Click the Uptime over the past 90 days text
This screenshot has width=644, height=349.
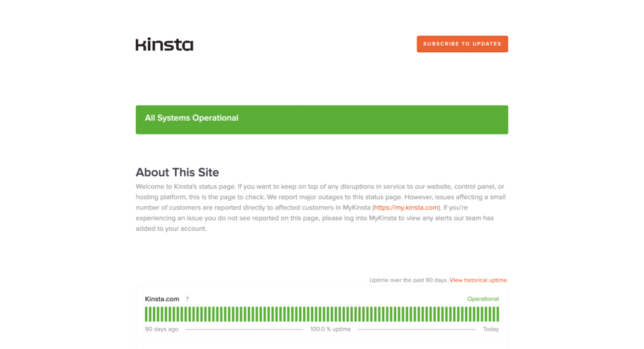[x=408, y=280]
